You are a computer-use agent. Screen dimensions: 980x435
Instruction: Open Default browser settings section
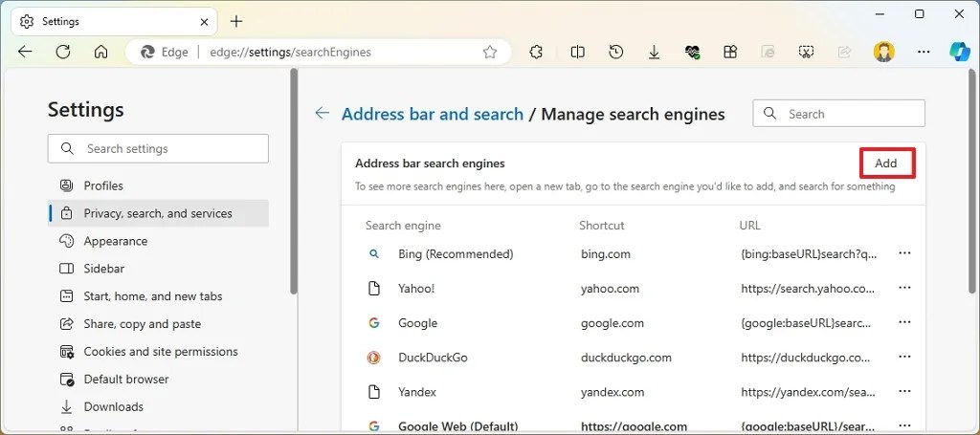tap(158, 379)
